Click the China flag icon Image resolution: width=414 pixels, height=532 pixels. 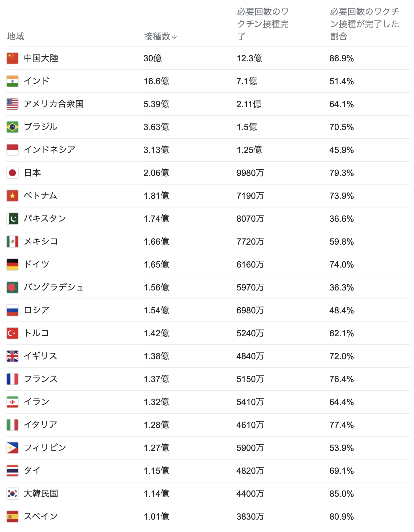pos(12,58)
